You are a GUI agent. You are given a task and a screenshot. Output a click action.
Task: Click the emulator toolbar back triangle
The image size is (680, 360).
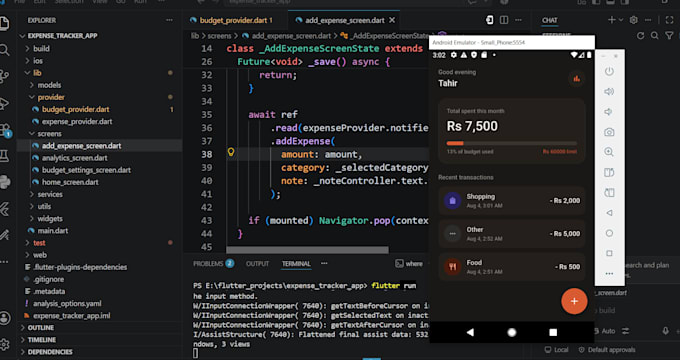609,213
